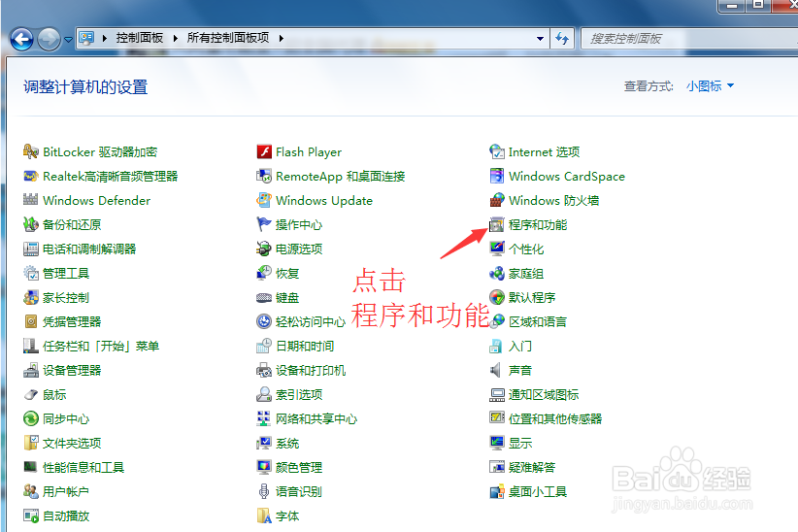This screenshot has width=798, height=532.
Task: Click the Flash Player icon
Action: tap(264, 151)
